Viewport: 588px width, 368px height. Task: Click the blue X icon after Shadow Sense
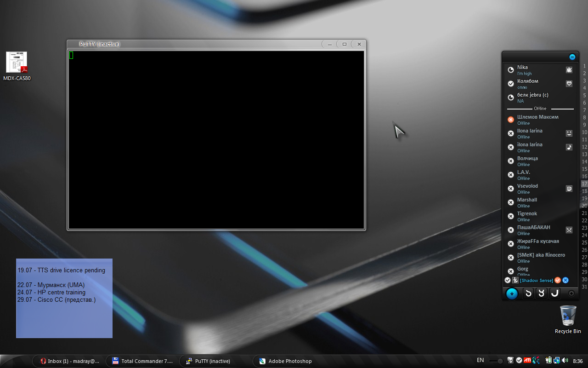point(565,280)
